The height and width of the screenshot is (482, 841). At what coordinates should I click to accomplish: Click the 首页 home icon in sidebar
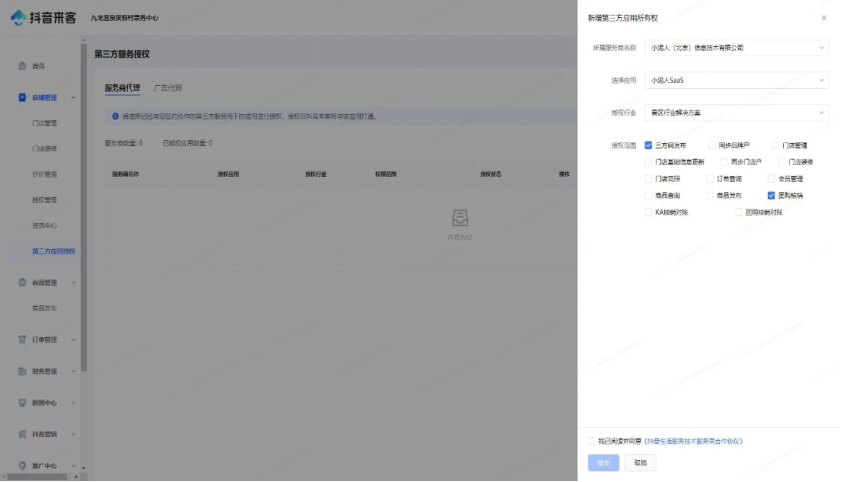click(x=22, y=66)
